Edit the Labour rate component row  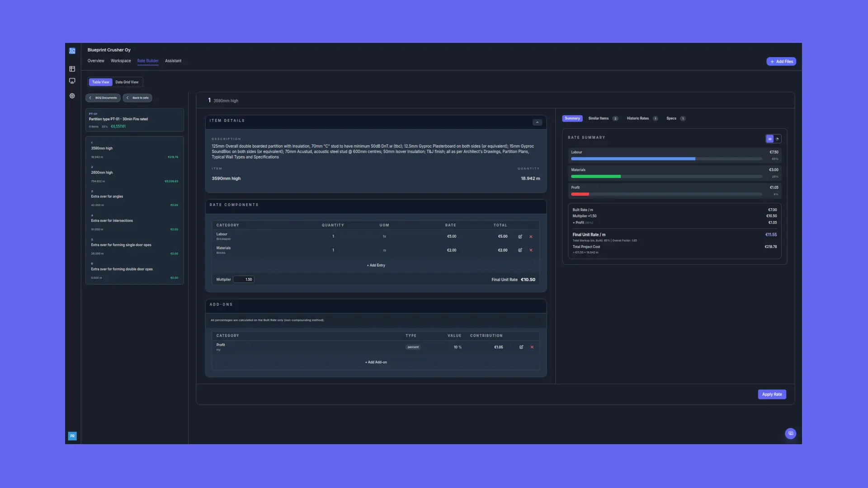click(520, 237)
